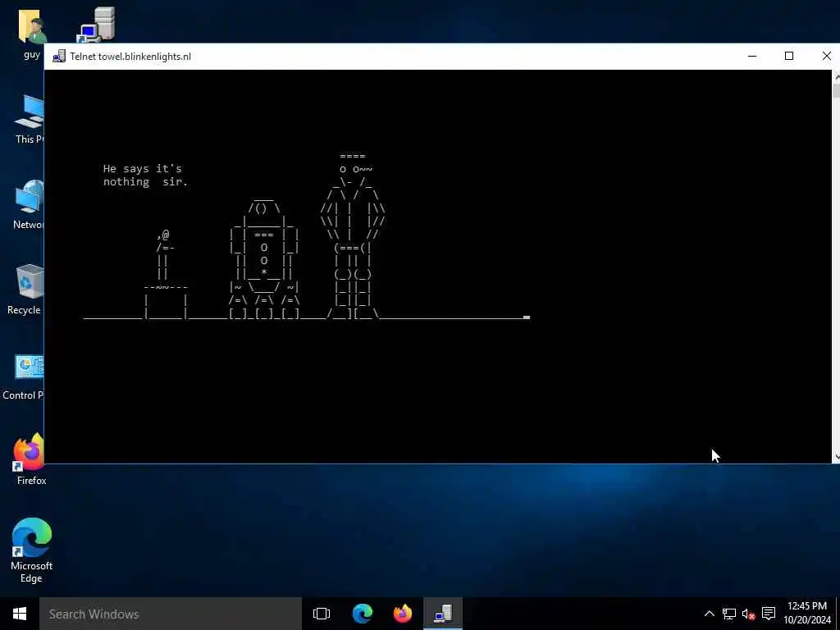Minimize the Telnet window
Image resolution: width=840 pixels, height=630 pixels.
tap(752, 57)
